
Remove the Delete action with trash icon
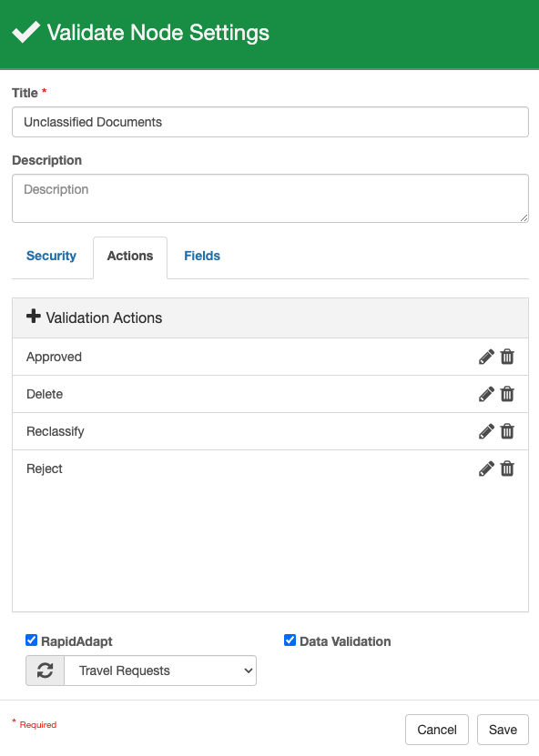(x=507, y=394)
